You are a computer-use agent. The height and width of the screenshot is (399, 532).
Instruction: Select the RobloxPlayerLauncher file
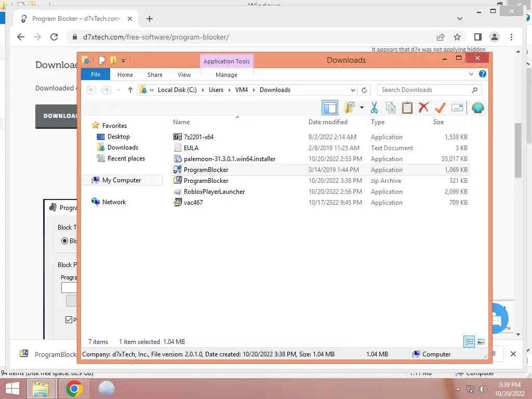(320, 191)
